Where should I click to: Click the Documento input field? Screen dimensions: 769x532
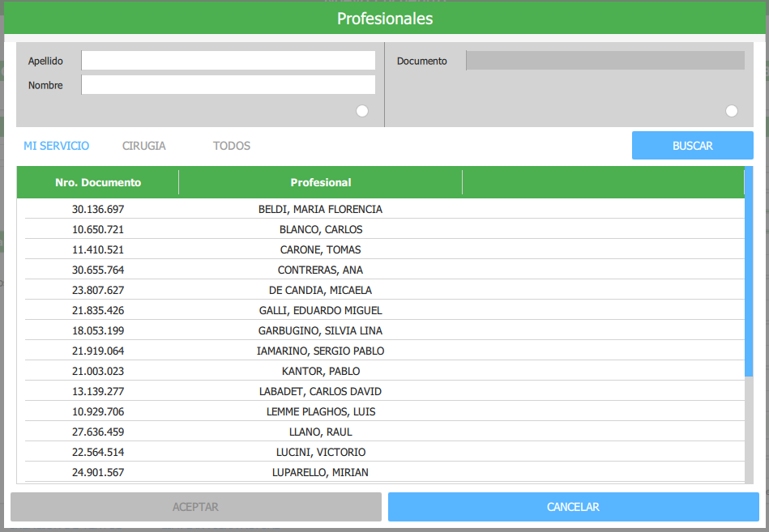click(x=605, y=61)
